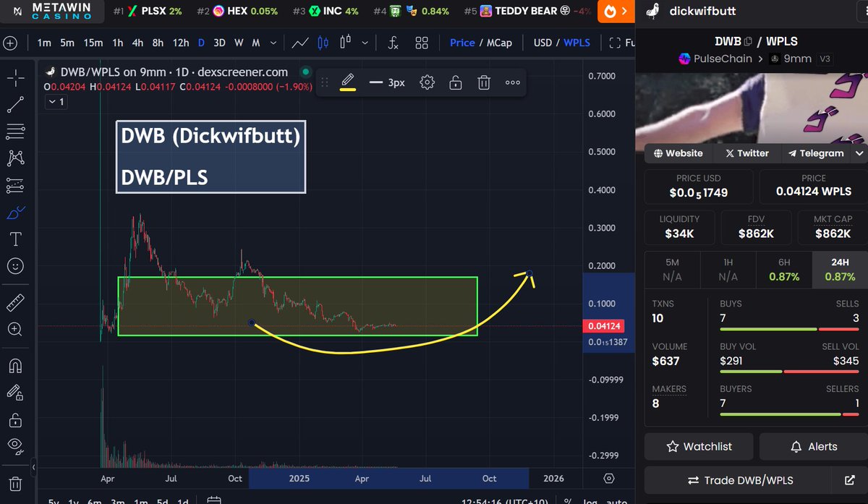Open chart time axis settings icon
The image size is (868, 504).
coord(609,478)
